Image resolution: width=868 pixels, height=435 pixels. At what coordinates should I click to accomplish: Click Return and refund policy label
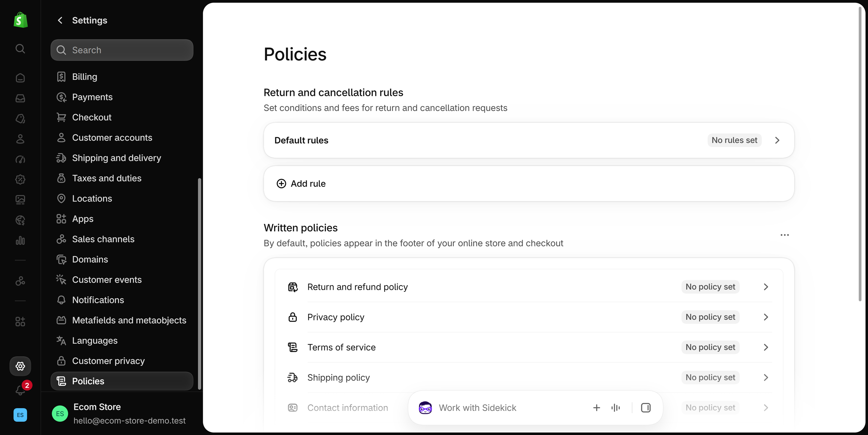[x=358, y=287]
